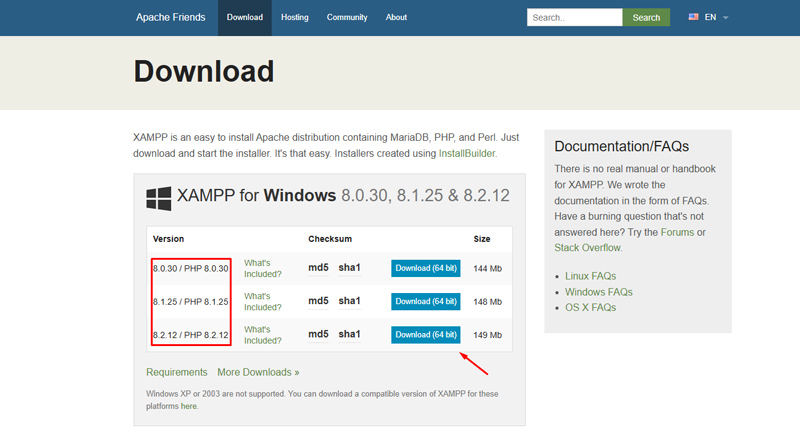Click the green Search button

pyautogui.click(x=646, y=17)
